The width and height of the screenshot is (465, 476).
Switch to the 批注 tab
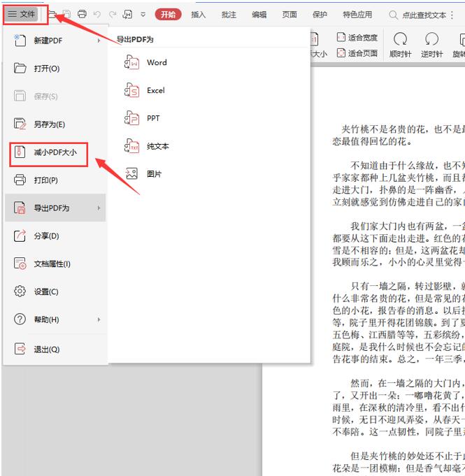pos(229,14)
